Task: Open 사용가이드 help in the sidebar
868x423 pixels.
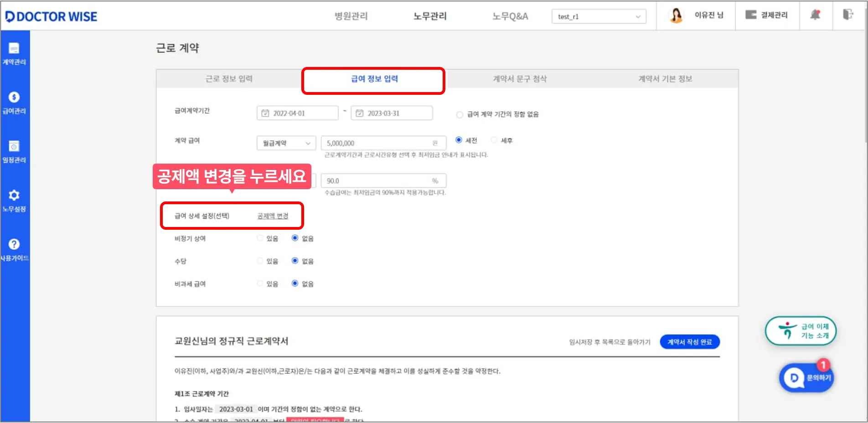Action: (x=14, y=250)
